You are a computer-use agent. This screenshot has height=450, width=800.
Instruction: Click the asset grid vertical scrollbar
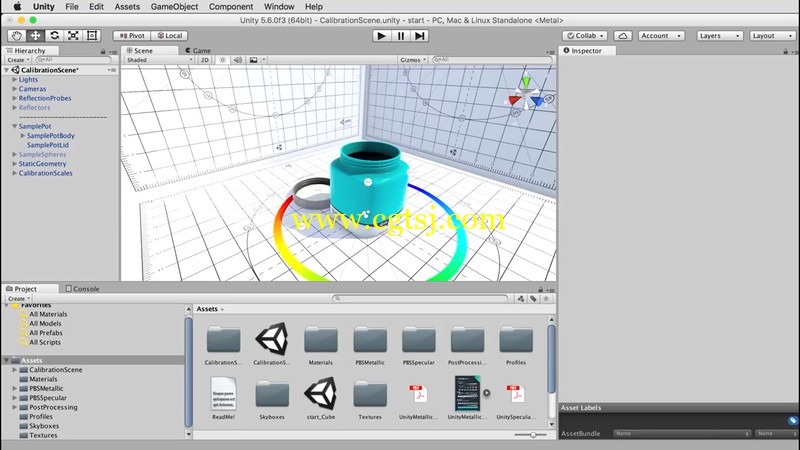[x=552, y=360]
